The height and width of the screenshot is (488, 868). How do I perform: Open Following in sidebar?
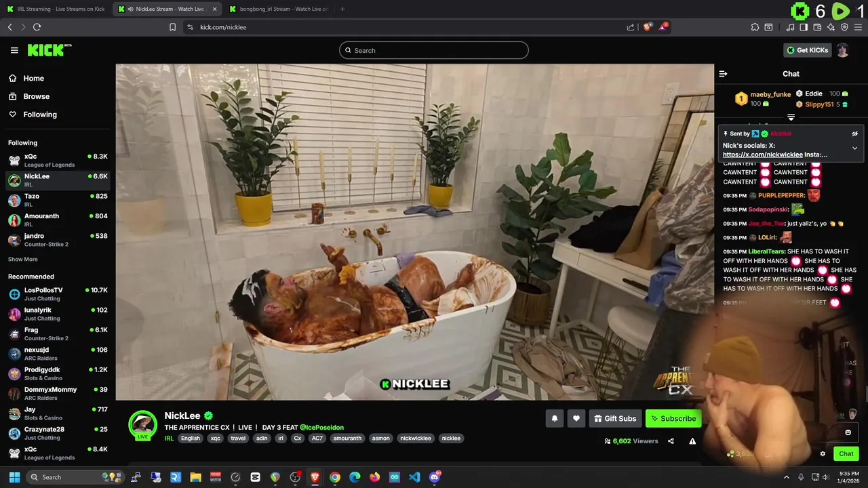pyautogui.click(x=58, y=115)
